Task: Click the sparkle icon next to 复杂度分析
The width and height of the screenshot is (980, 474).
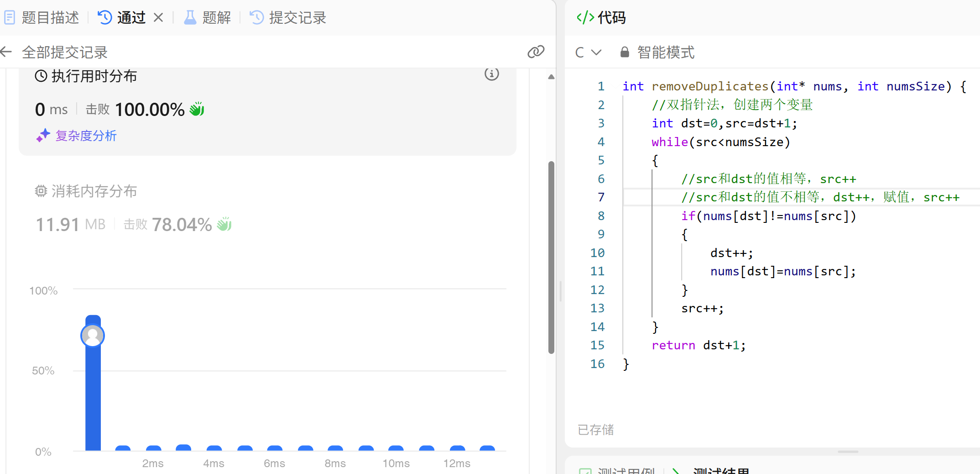Action: [x=43, y=136]
